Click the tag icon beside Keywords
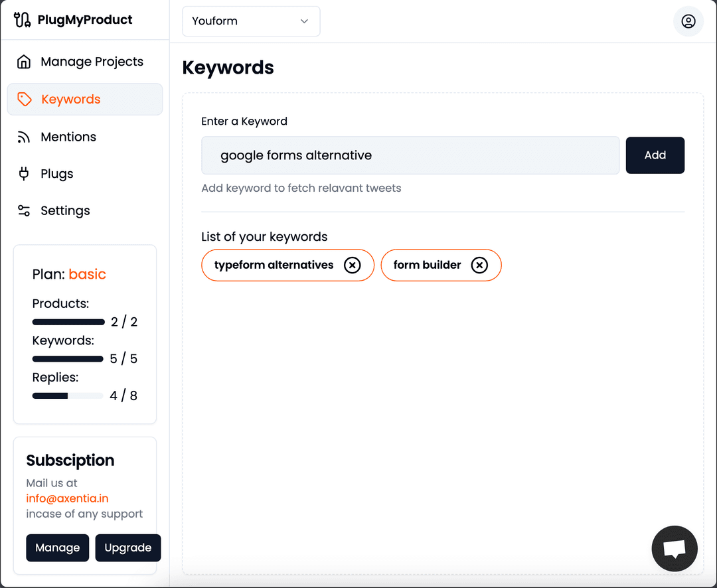The image size is (717, 588). [25, 100]
